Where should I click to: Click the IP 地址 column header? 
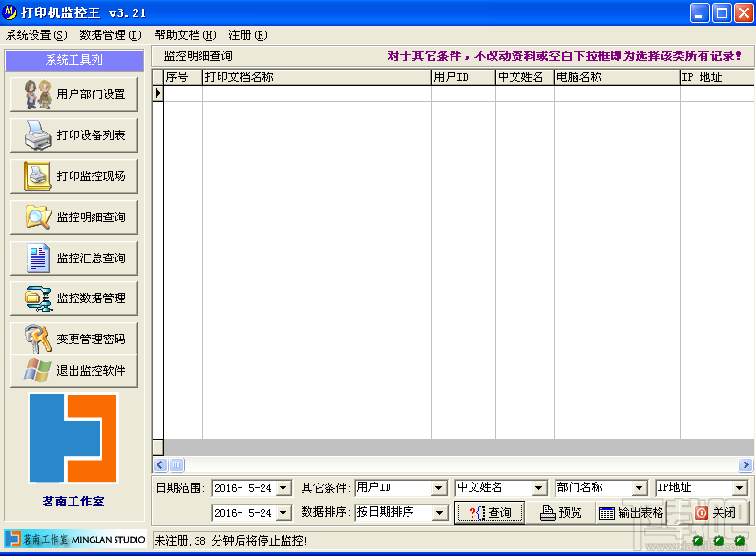(x=717, y=77)
